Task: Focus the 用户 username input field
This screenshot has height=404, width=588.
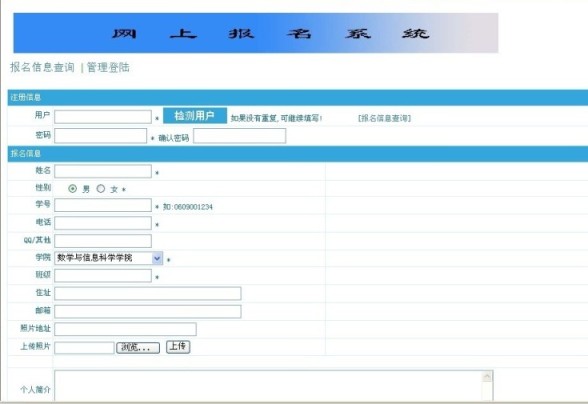Action: point(103,117)
